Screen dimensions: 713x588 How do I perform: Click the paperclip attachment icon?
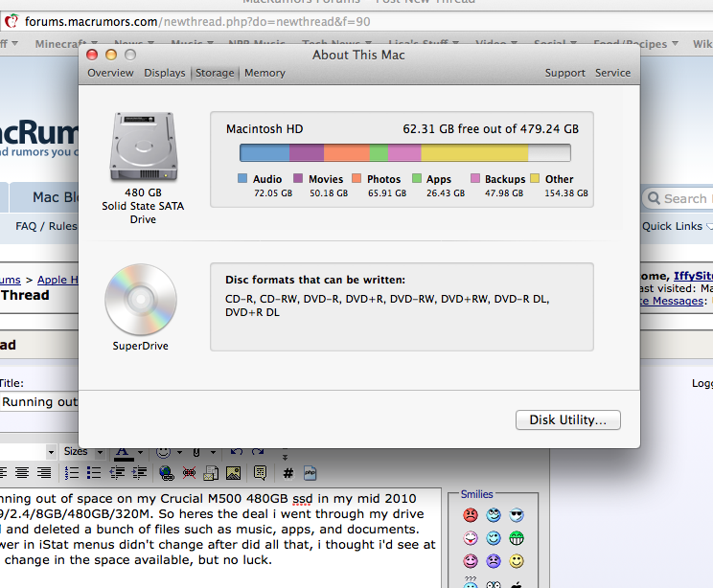click(196, 453)
